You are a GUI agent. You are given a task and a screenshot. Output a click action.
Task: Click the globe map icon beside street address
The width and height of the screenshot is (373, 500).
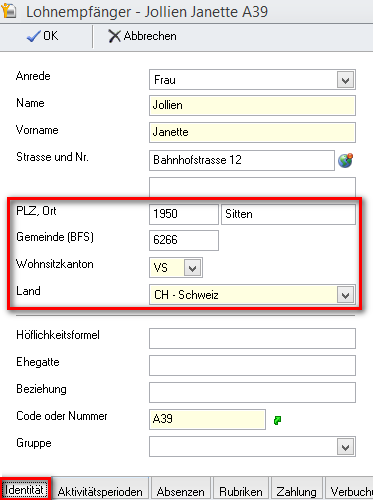pos(345,160)
